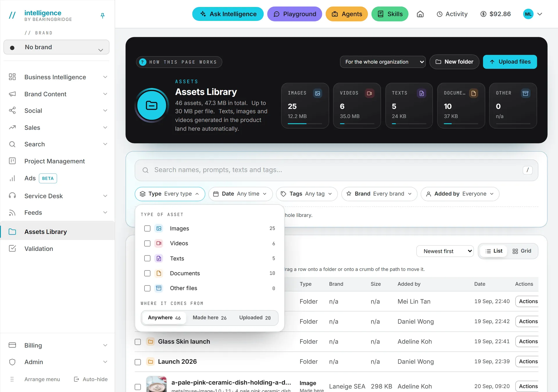This screenshot has width=558, height=392.
Task: Open the For the whole organization dropdown
Action: tap(383, 62)
